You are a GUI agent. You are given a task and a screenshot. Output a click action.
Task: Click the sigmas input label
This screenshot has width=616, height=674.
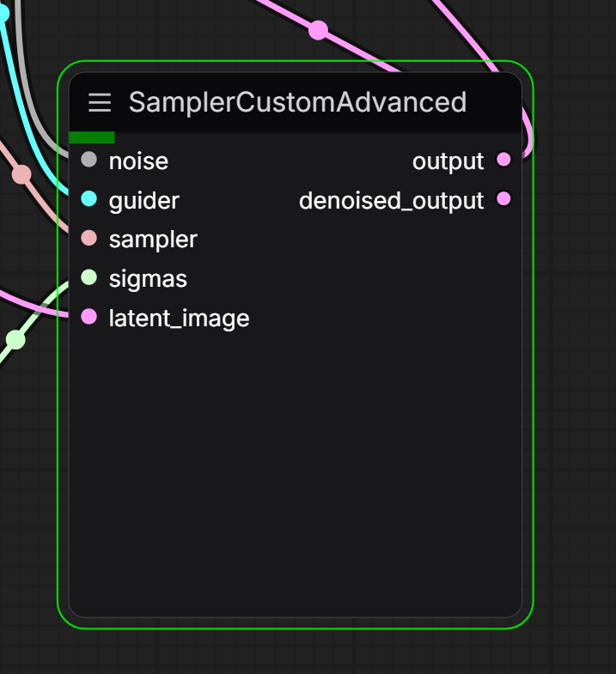[x=148, y=279]
